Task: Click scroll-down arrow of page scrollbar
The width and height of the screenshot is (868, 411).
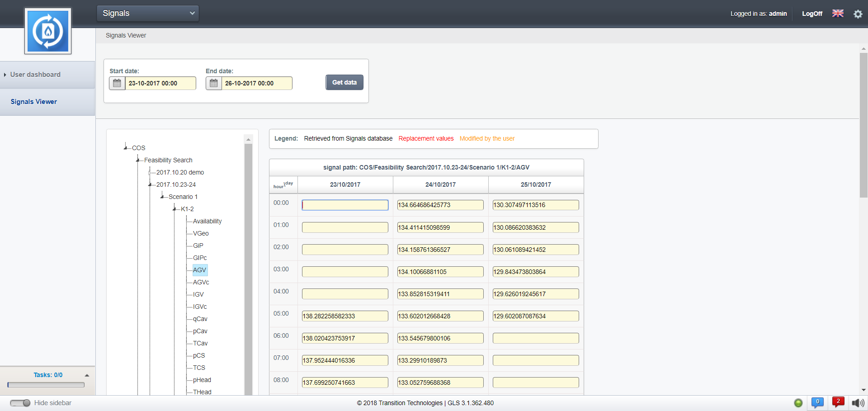Action: coord(863,390)
